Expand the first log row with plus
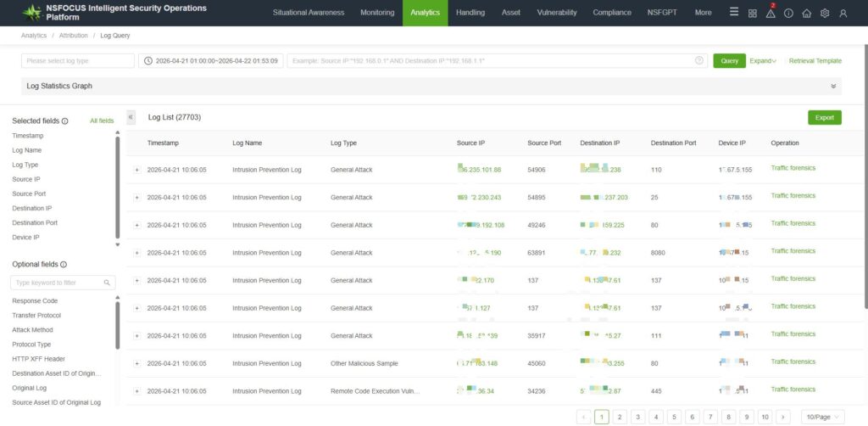The height and width of the screenshot is (426, 868). click(136, 170)
